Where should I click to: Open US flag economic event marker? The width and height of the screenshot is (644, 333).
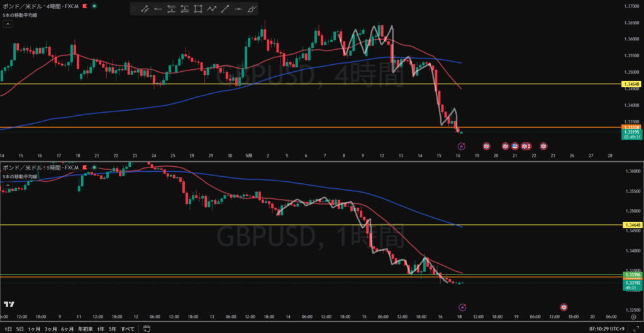pos(514,146)
